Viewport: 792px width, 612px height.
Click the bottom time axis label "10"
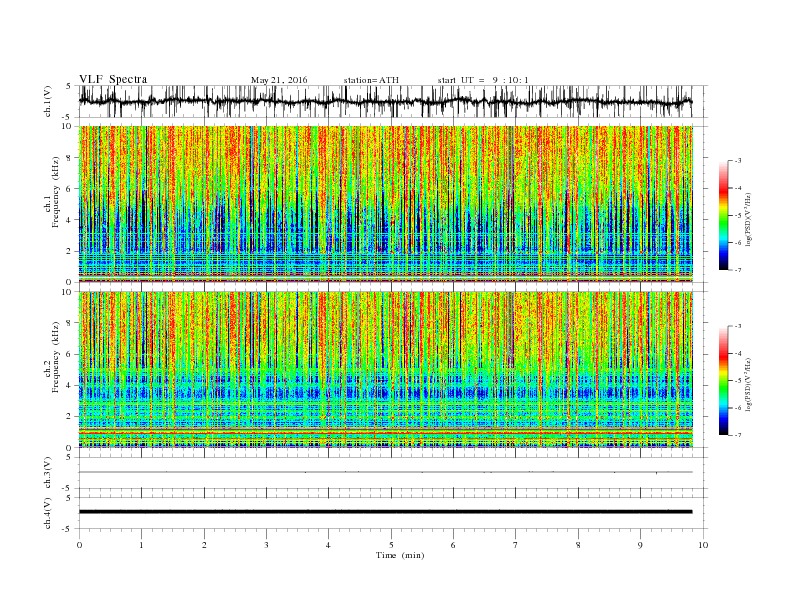pyautogui.click(x=703, y=545)
